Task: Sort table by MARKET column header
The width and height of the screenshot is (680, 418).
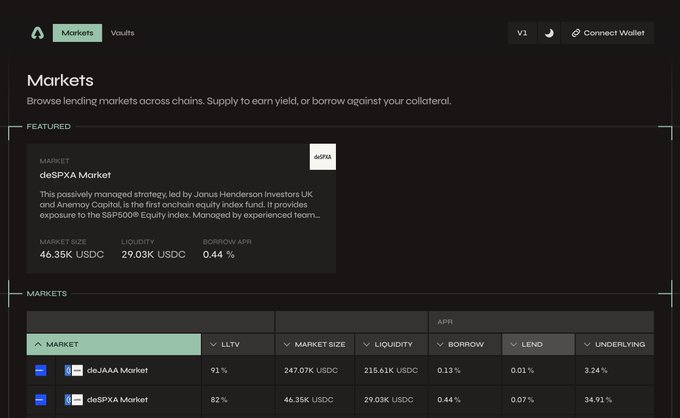Action: 114,344
